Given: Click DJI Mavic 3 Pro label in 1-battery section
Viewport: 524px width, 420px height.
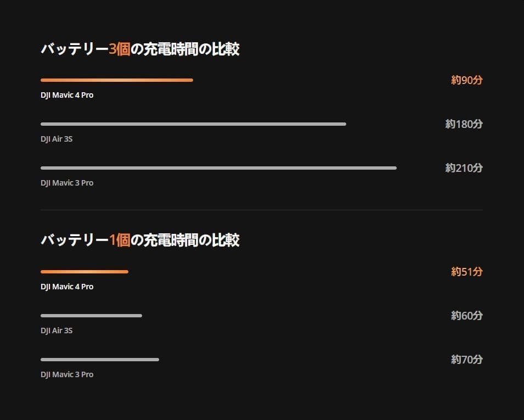Looking at the screenshot, I should coord(67,374).
